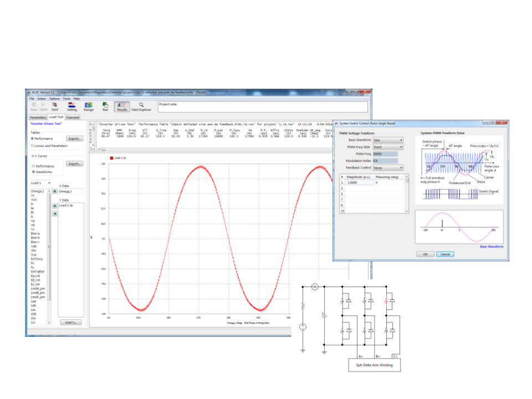Click the red Load-1 Ia legend swatch
The image size is (532, 399).
click(x=111, y=158)
